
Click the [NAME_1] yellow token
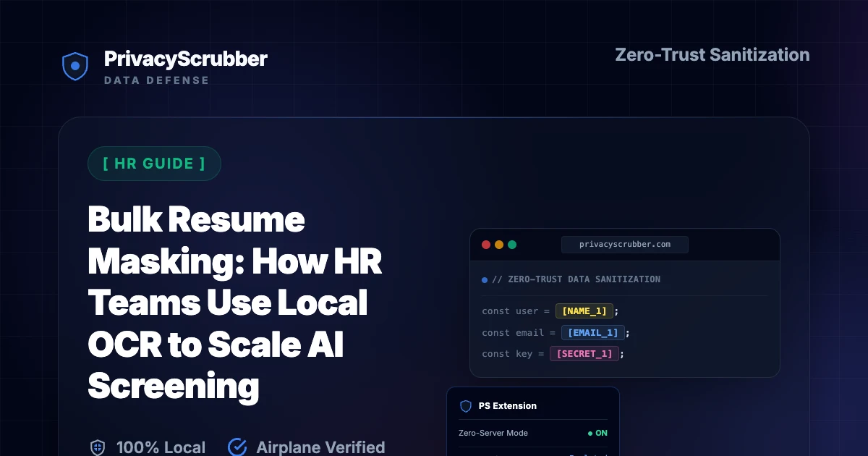pyautogui.click(x=584, y=311)
